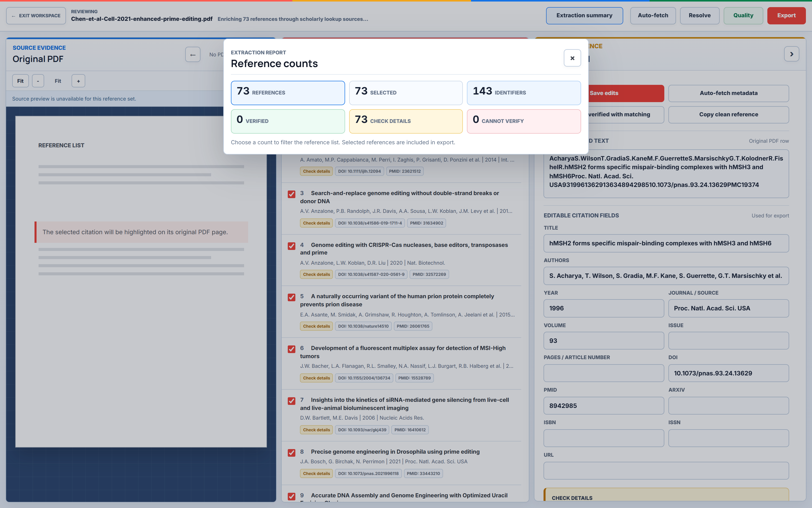Open the Quality view
This screenshot has width=812, height=508.
coord(743,15)
